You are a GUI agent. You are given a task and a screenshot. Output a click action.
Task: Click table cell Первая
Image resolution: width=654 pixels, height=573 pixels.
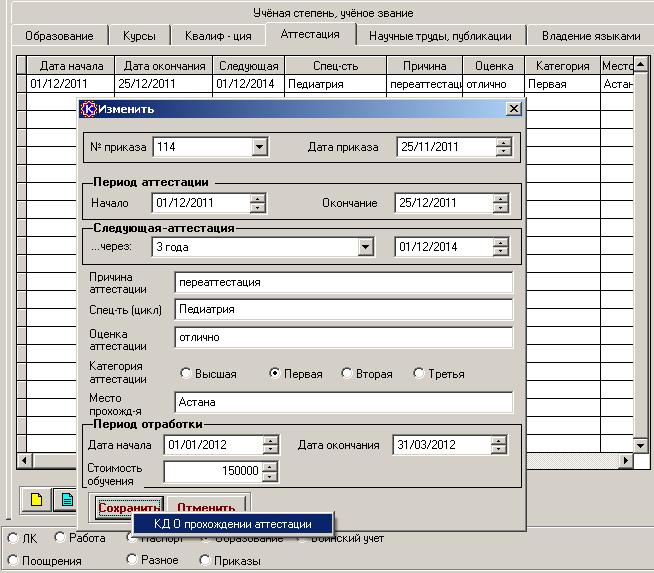pos(562,84)
